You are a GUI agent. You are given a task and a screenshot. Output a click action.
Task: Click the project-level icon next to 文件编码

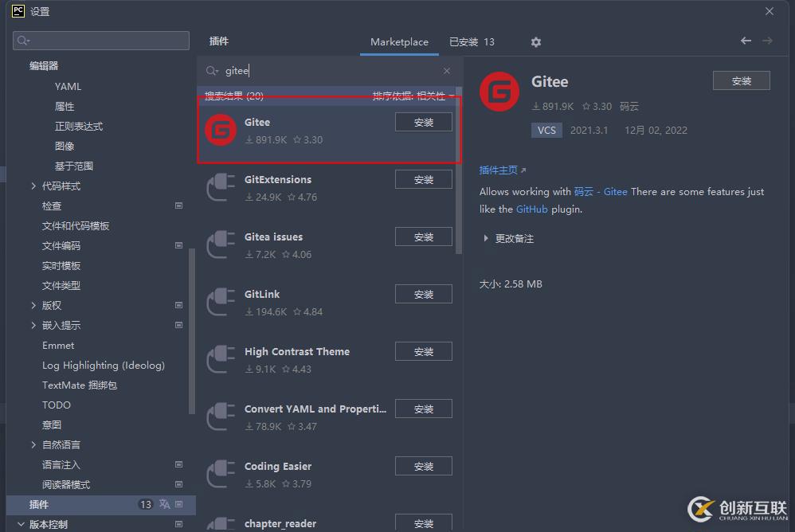pos(179,245)
